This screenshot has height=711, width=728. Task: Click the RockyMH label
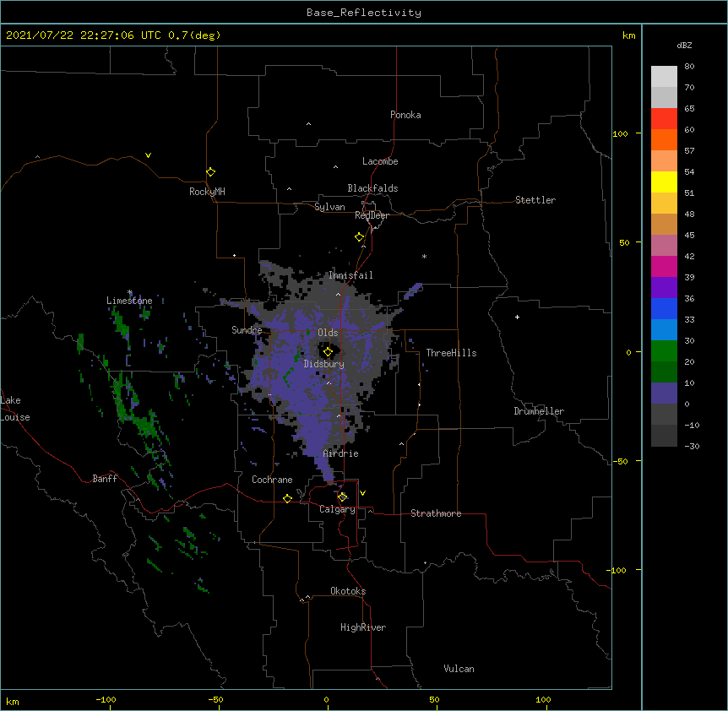[x=207, y=191]
